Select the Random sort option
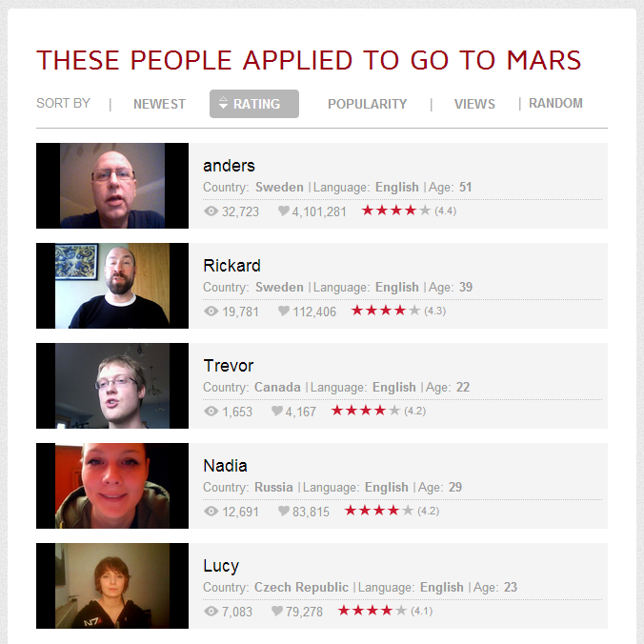This screenshot has height=644, width=644. coord(555,103)
